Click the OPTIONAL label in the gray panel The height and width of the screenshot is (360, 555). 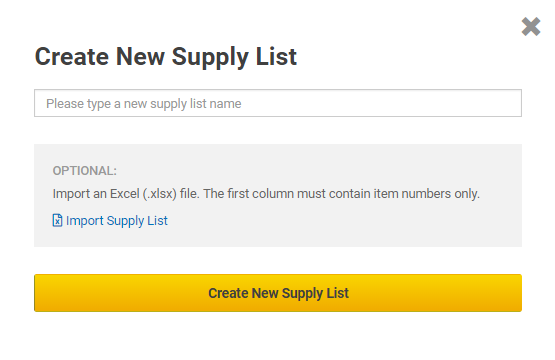[85, 171]
